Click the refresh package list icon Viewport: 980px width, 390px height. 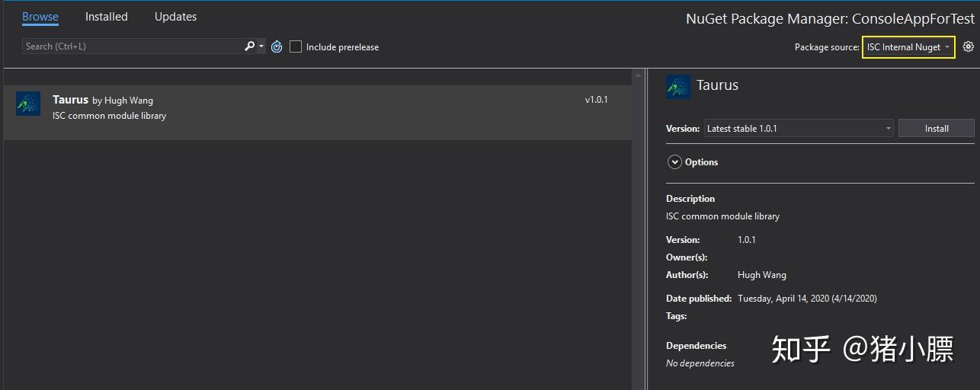point(277,47)
